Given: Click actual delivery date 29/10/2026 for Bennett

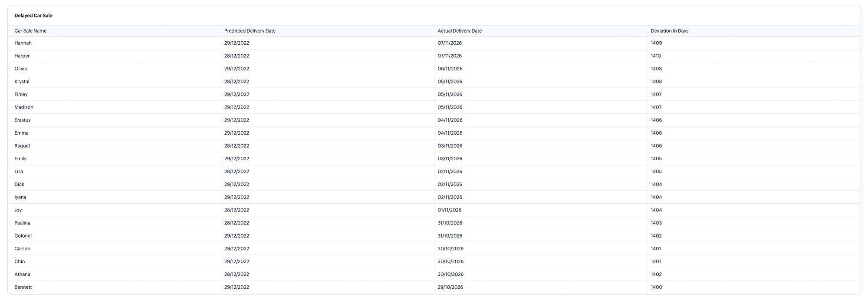Looking at the screenshot, I should coord(450,287).
